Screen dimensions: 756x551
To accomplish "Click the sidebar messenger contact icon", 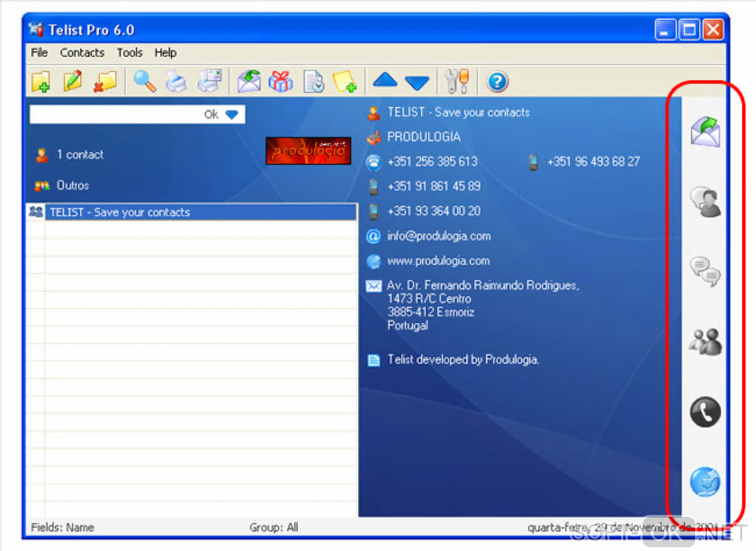I will coord(706,202).
